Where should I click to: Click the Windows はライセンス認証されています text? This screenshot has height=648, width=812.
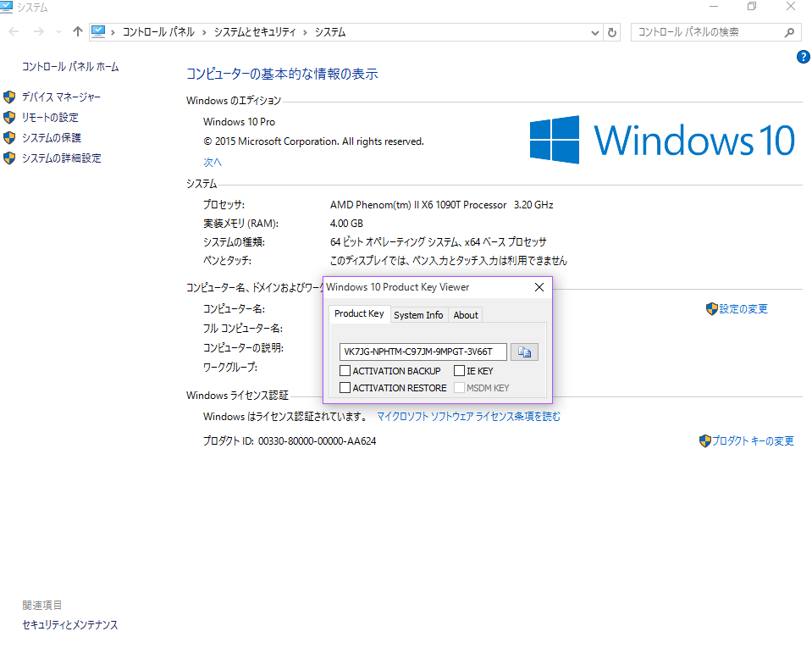pos(285,417)
